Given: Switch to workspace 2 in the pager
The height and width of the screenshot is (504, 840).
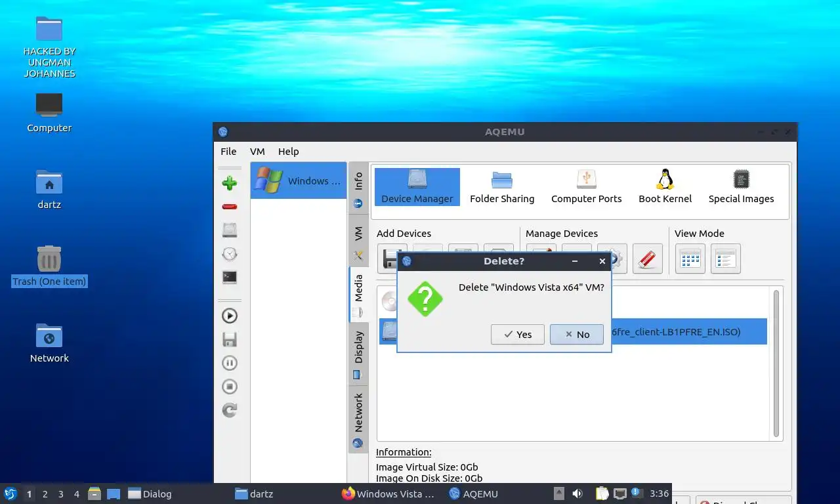Looking at the screenshot, I should 45,493.
